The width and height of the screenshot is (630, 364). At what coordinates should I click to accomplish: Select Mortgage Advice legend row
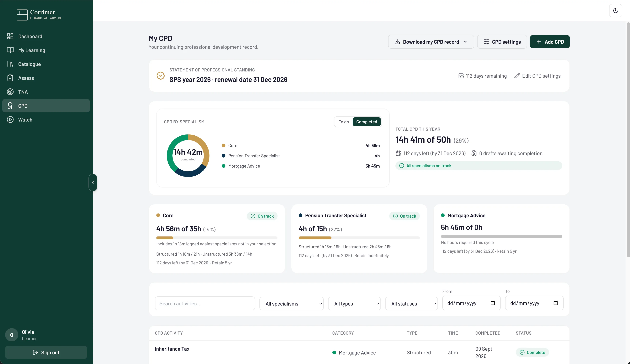pyautogui.click(x=301, y=166)
